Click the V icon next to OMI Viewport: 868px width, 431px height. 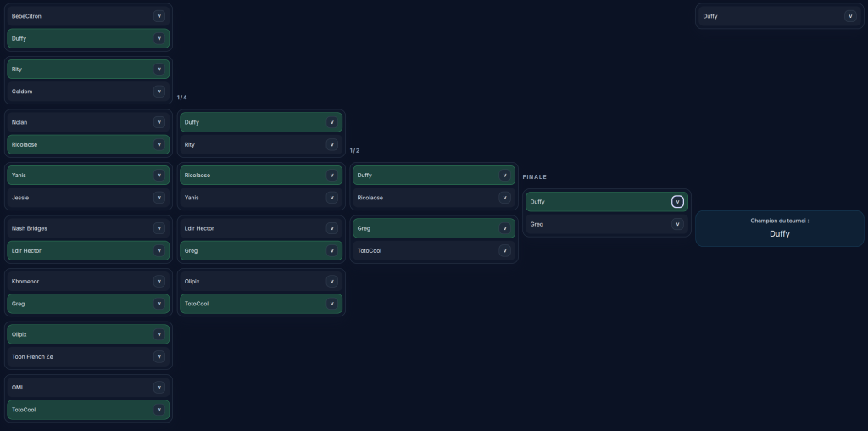(159, 387)
